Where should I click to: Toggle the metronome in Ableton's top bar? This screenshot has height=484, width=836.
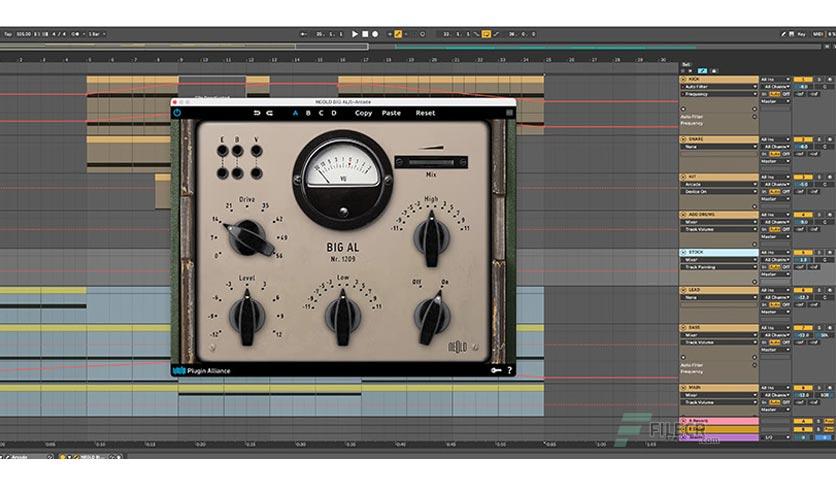[x=75, y=34]
